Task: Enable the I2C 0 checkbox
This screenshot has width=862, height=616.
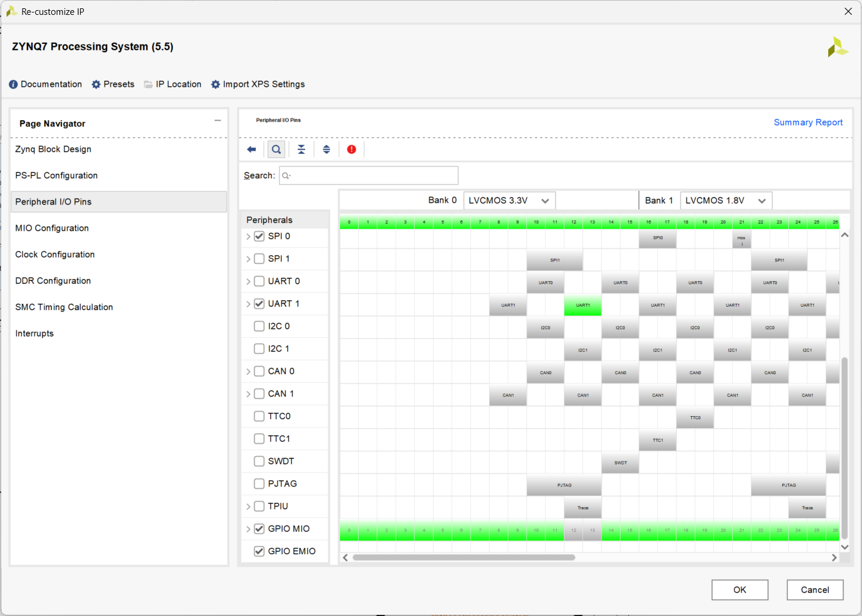Action: coord(259,326)
